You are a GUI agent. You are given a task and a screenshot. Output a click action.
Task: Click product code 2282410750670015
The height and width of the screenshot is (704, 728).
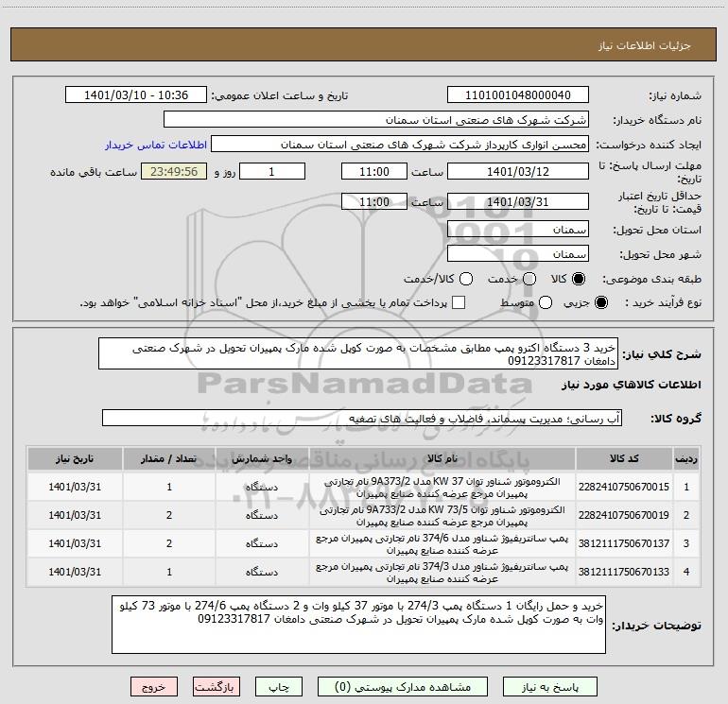point(624,487)
